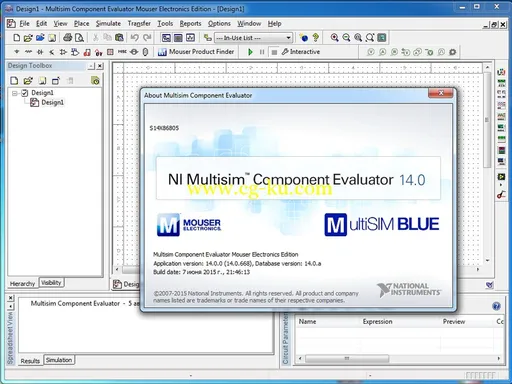
Task: Click the MISC components icon
Action: click(x=122, y=52)
